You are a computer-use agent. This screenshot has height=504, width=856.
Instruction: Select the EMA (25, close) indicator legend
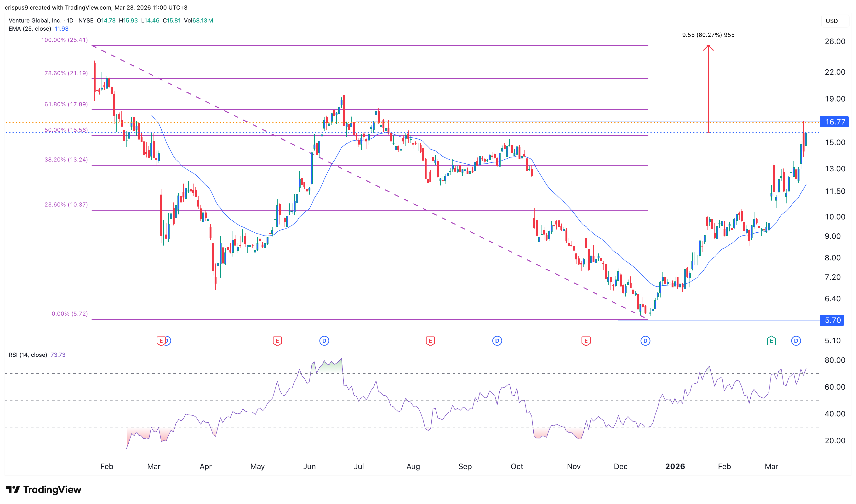(x=30, y=29)
